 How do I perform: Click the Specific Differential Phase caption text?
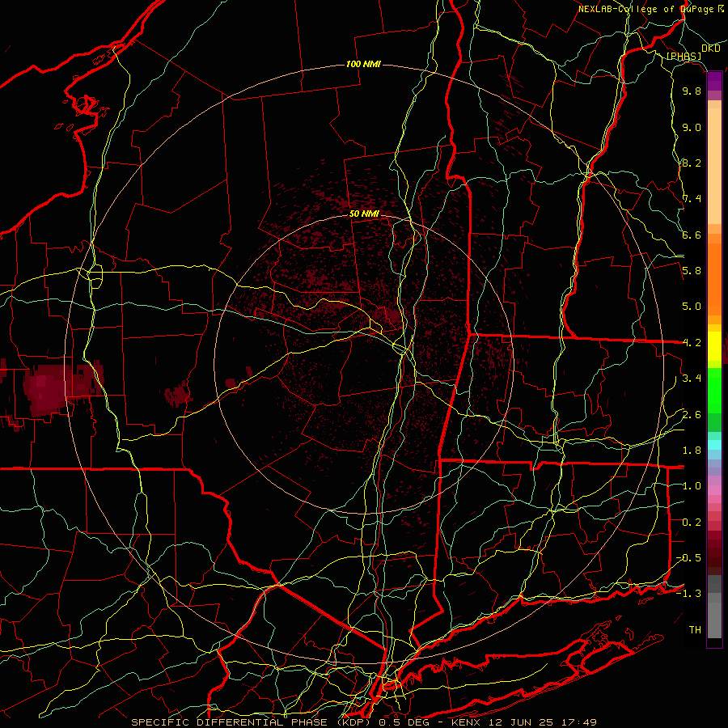pos(364,722)
